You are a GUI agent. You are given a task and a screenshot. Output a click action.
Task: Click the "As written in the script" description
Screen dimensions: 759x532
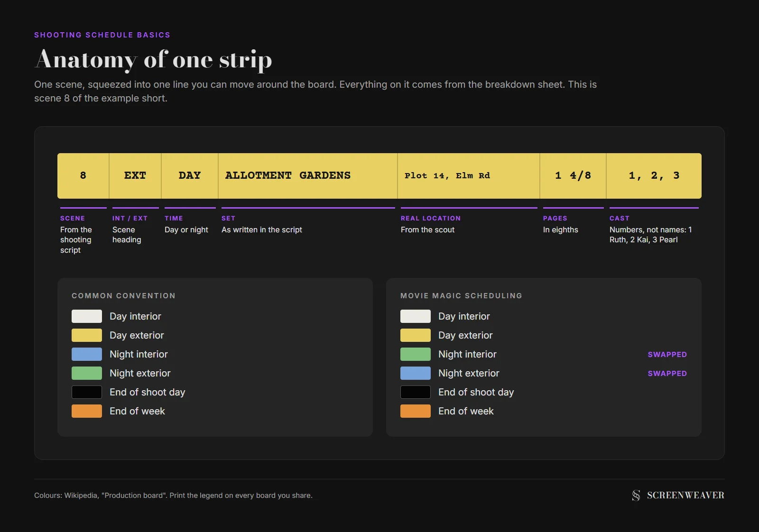coord(262,230)
